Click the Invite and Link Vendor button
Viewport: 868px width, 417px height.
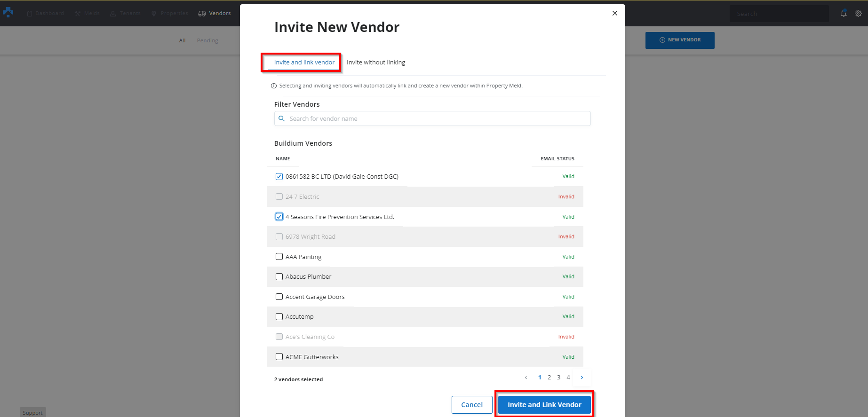tap(544, 405)
